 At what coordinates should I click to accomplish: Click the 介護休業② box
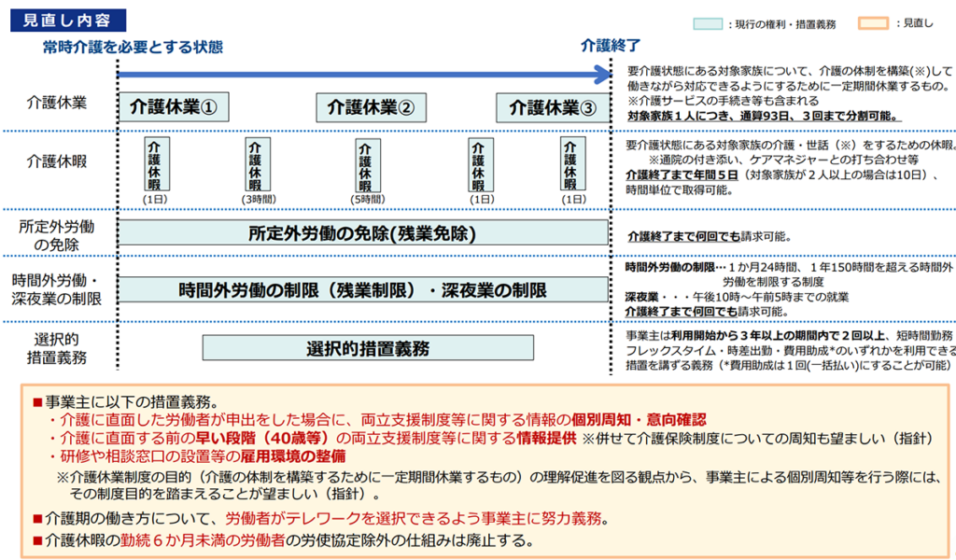[x=370, y=107]
